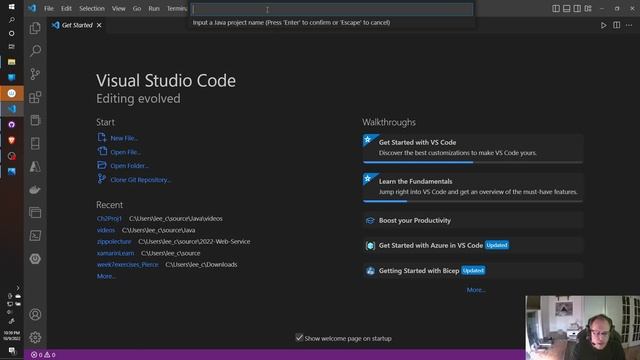Show more walkthroughs with More link
640x360 pixels.
(x=476, y=290)
